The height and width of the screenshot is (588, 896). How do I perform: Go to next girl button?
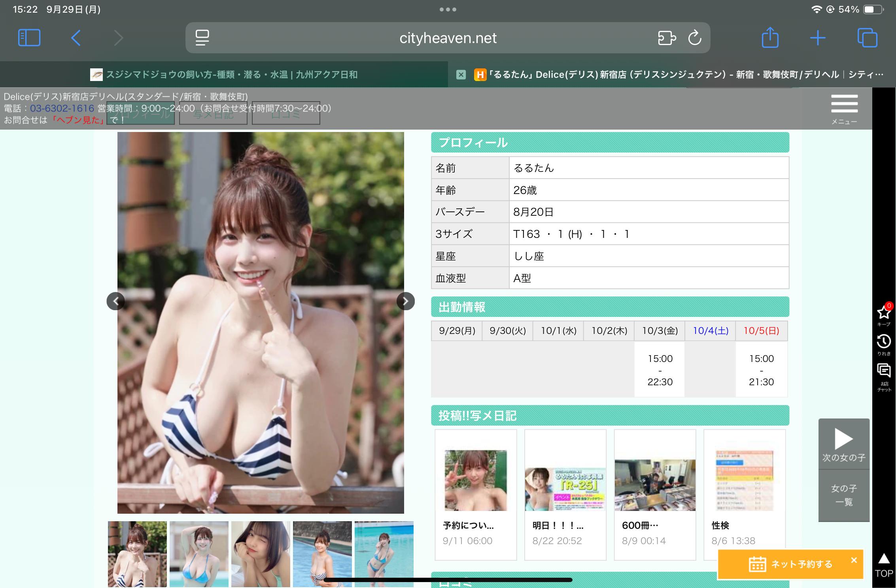844,444
